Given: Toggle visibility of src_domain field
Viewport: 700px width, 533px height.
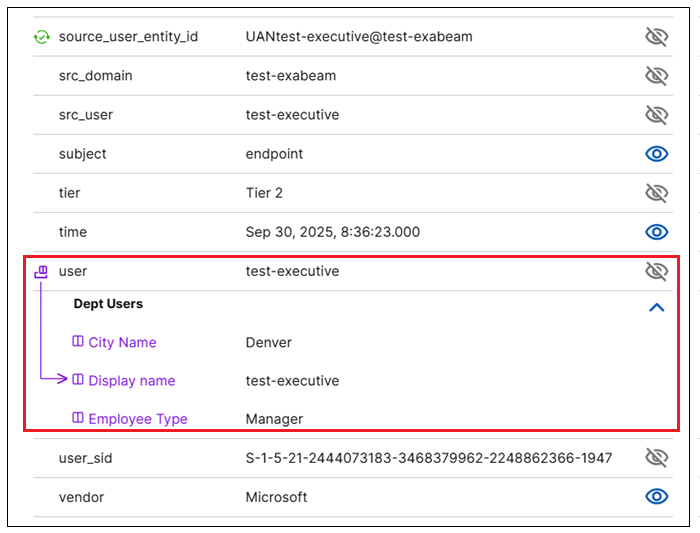Looking at the screenshot, I should (656, 76).
